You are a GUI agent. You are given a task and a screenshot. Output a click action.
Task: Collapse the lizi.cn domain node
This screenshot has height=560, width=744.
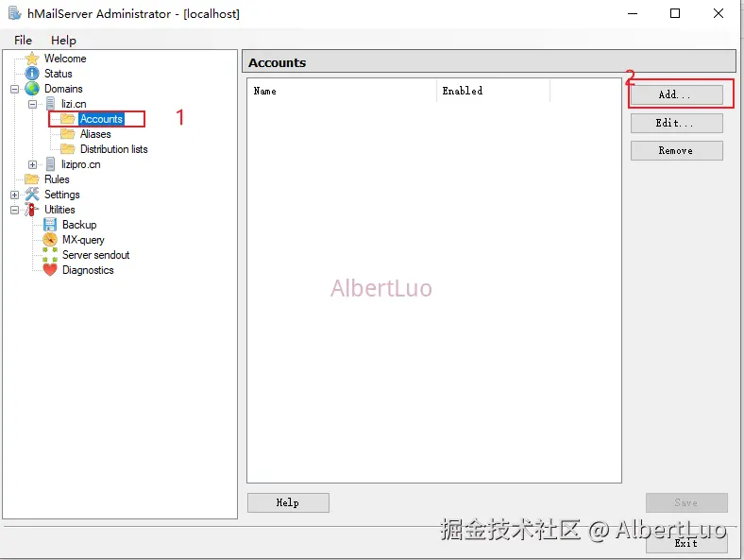tap(32, 104)
